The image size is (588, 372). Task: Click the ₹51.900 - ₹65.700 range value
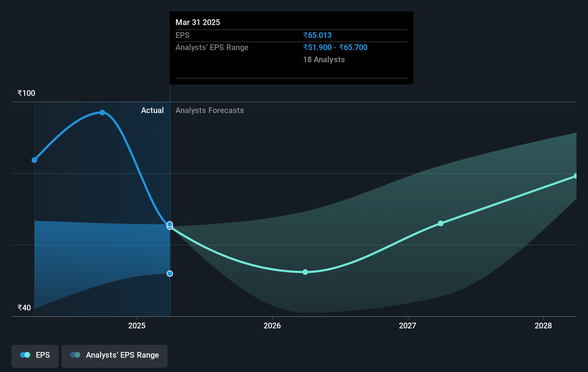point(335,47)
